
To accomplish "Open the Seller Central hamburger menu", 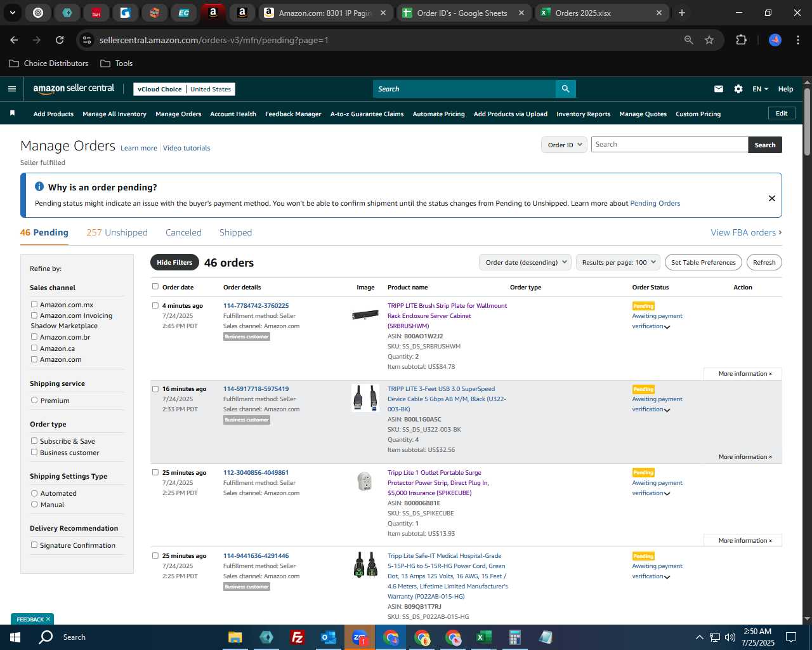I will 12,89.
